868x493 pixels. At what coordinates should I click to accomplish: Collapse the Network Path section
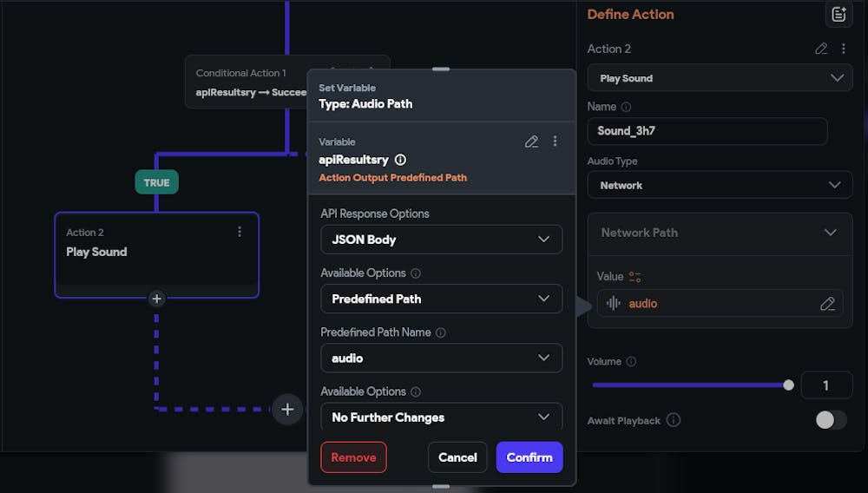coord(830,233)
